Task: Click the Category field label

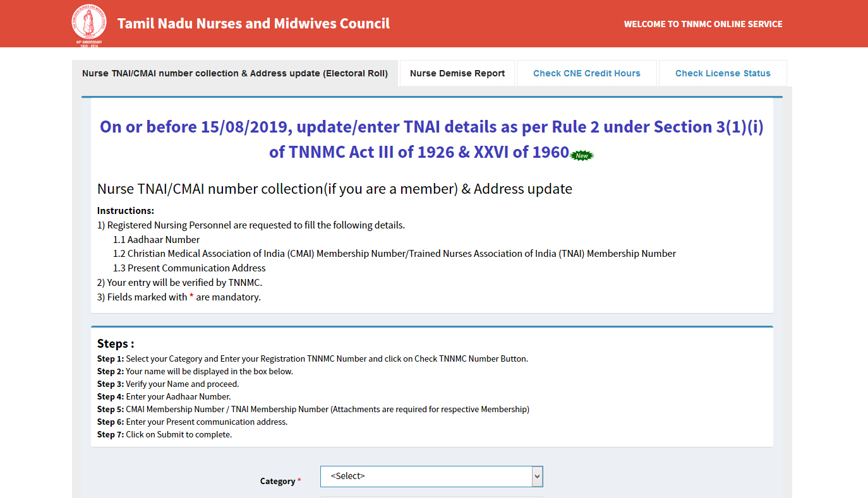Action: pos(280,481)
